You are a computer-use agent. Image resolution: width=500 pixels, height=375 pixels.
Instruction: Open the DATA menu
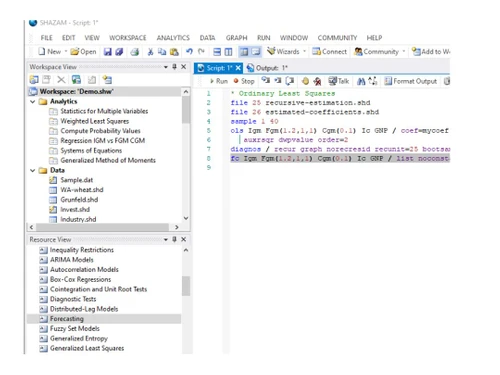(207, 38)
